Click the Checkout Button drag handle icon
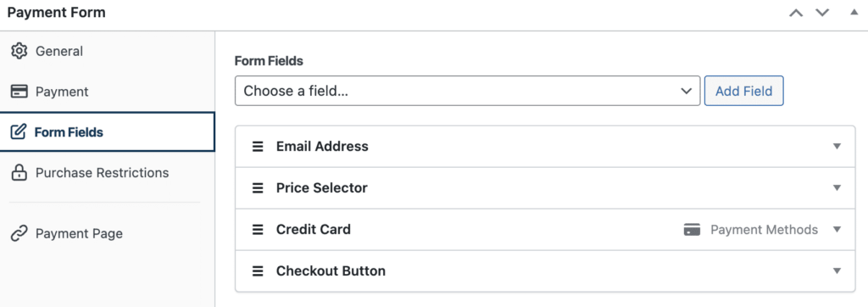This screenshot has width=868, height=307. coord(258,271)
